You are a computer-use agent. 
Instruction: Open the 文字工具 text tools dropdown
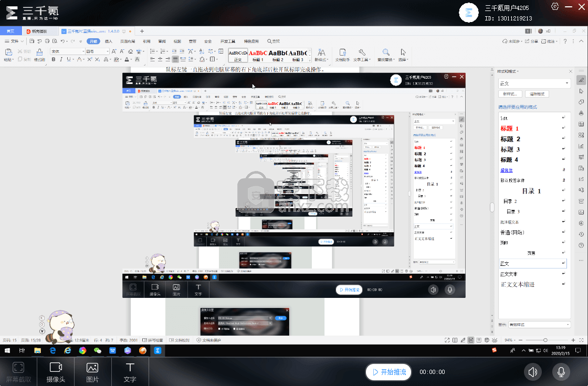[x=362, y=55]
